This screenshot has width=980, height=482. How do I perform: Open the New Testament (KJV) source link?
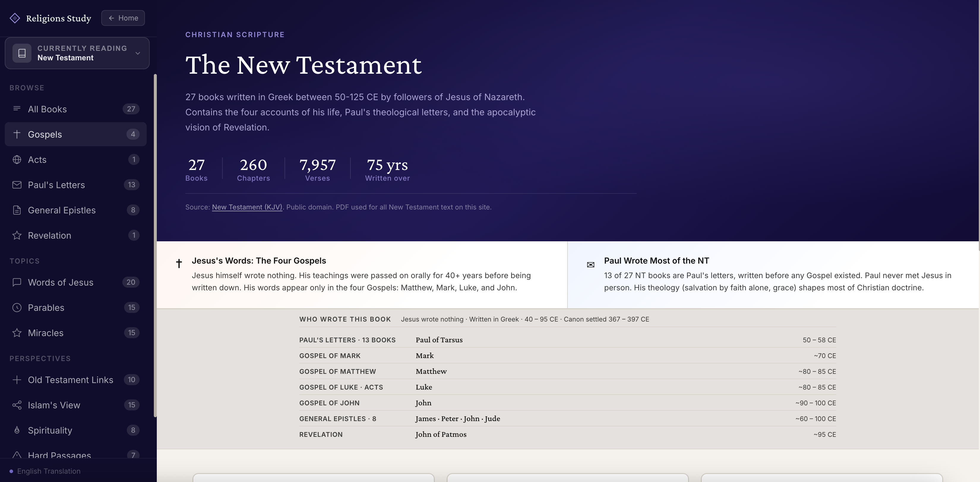[x=247, y=207]
